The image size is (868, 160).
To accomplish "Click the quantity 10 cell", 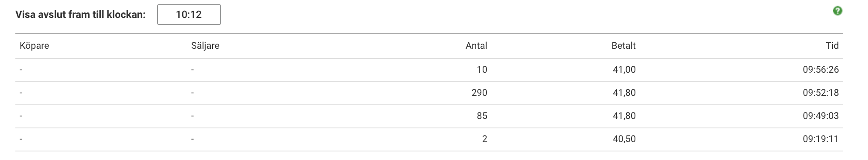I will (x=482, y=70).
